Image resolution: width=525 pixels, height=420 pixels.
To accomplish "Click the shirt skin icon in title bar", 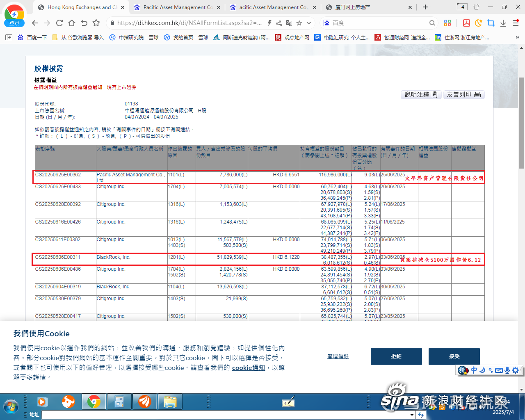I will pyautogui.click(x=476, y=7).
